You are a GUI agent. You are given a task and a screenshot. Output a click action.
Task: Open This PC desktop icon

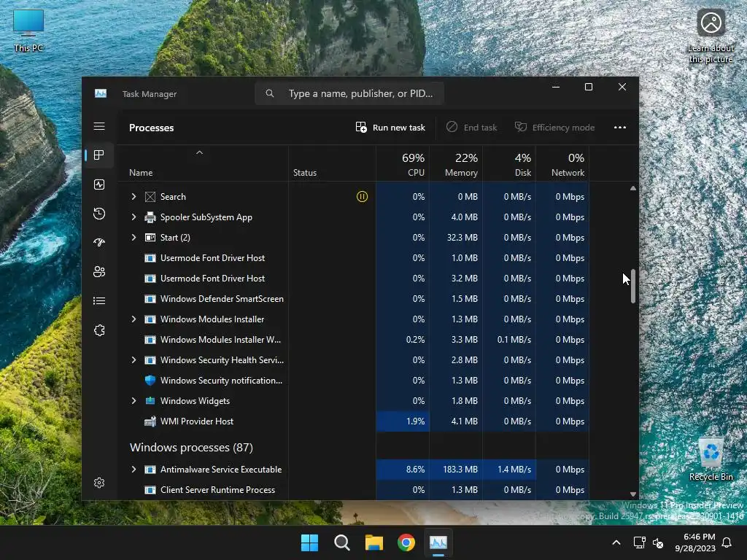click(x=28, y=31)
